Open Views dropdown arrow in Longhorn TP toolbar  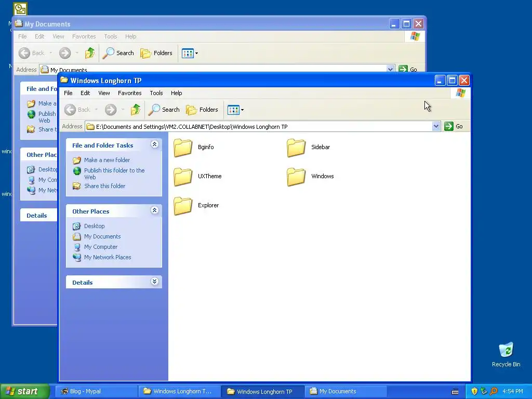242,110
